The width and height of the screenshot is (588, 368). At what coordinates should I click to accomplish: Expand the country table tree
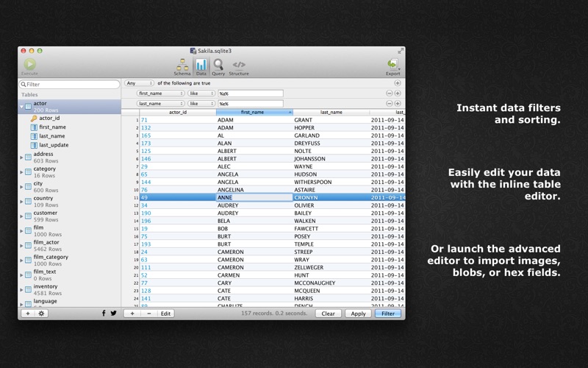pyautogui.click(x=21, y=202)
